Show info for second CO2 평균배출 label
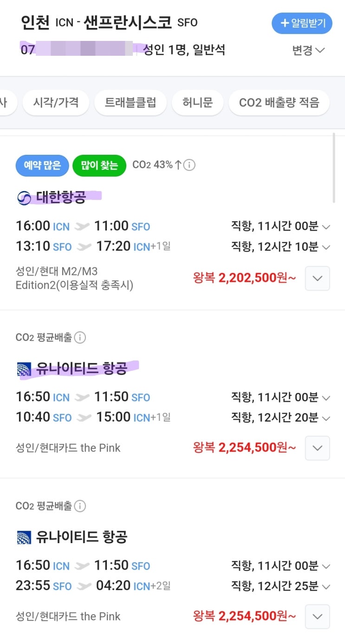This screenshot has height=644, width=345. pyautogui.click(x=80, y=506)
